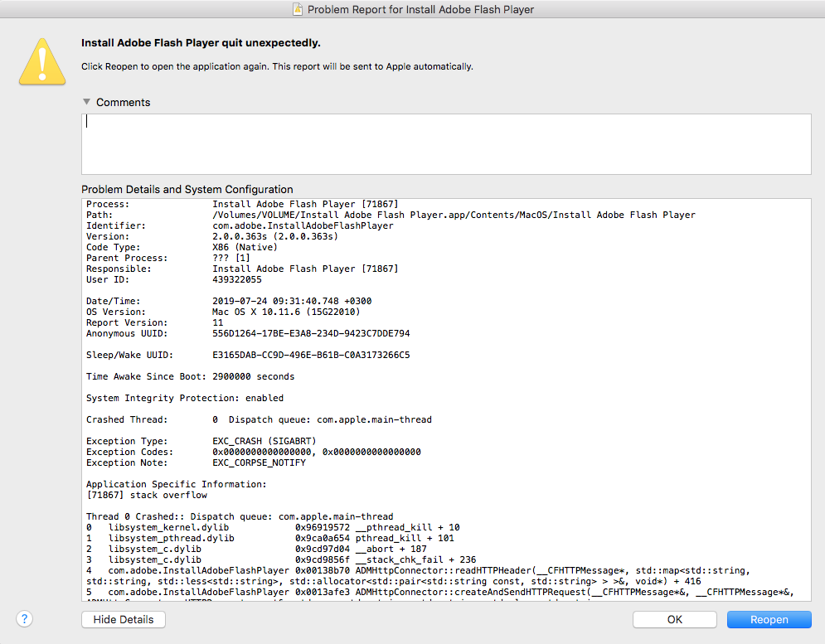Click the 'Path:' row with /Volumes/VOLUME path
The image size is (825, 644).
[391, 215]
